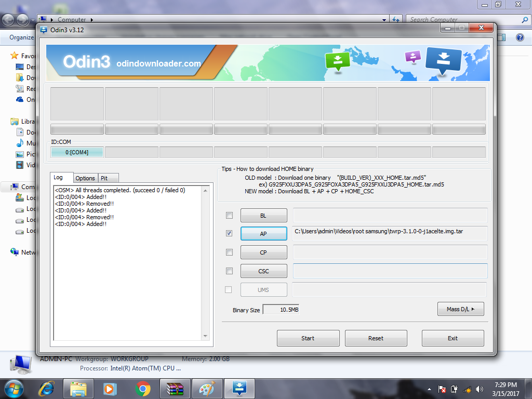
Task: Select the 0:[COM4] port slot
Action: [x=77, y=152]
